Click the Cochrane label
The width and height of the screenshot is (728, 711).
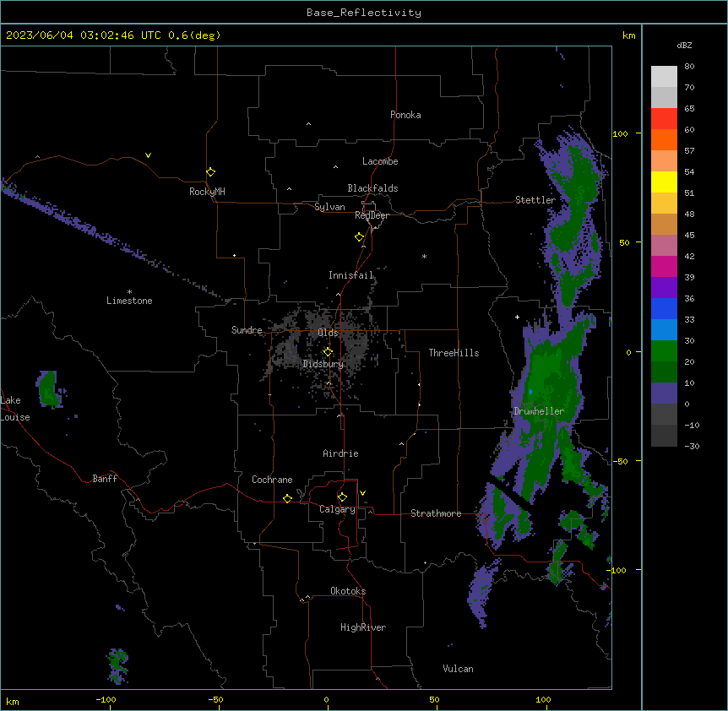[272, 480]
